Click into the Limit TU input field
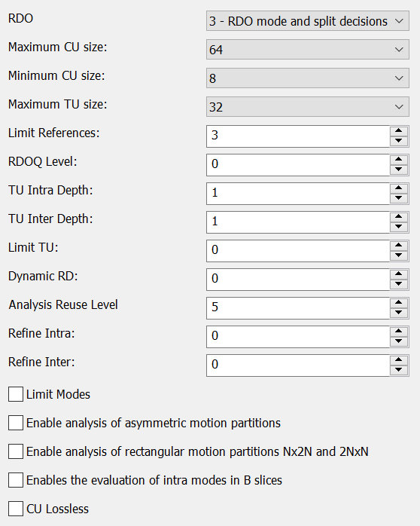This screenshot has height=526, width=420. [298, 251]
